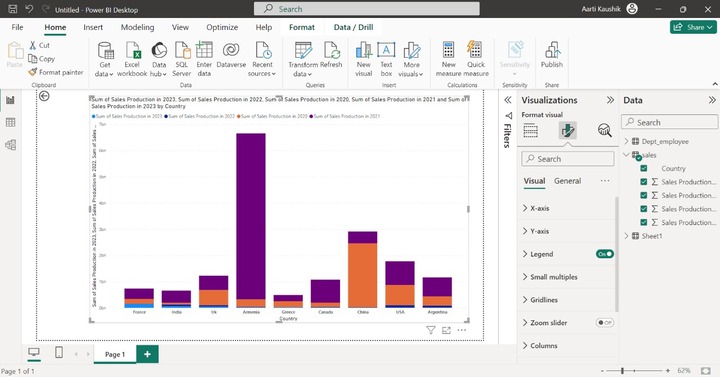Toggle the Legend switch off
This screenshot has width=720, height=377.
(x=605, y=254)
